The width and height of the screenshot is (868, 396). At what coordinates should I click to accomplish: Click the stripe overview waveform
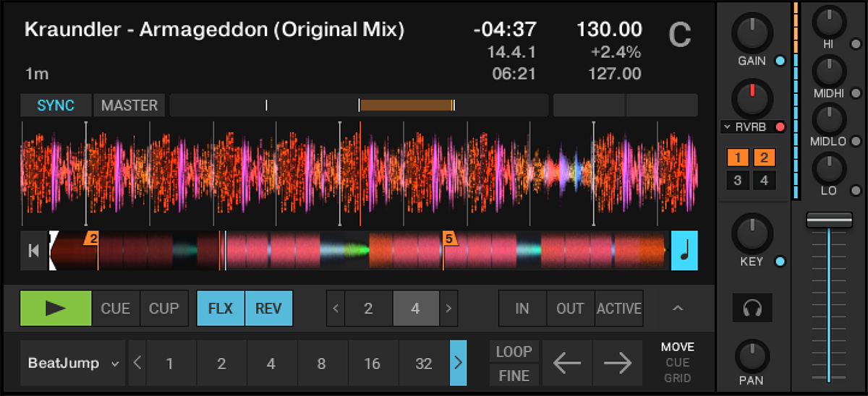click(x=359, y=251)
